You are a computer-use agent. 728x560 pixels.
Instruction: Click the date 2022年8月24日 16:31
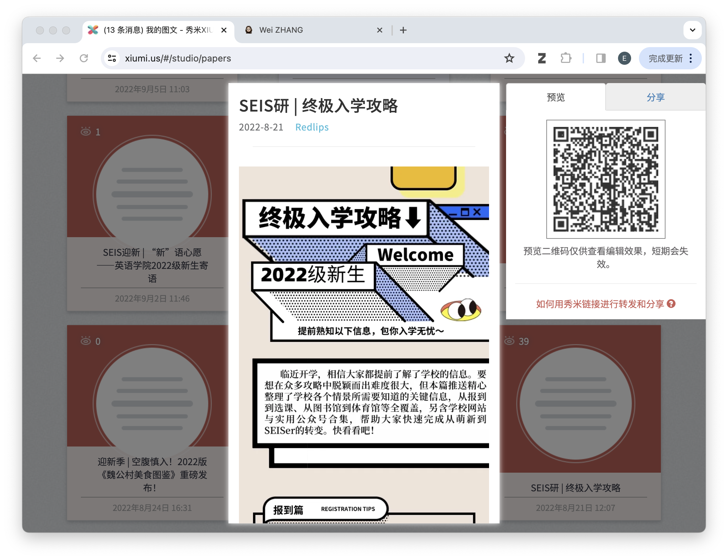pyautogui.click(x=152, y=507)
